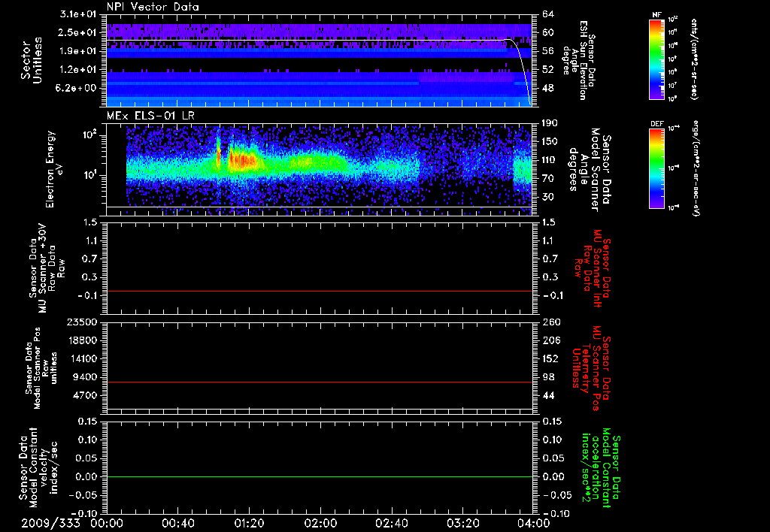
Task: Click the 1.9e+01 sector tick label
Action: coord(78,51)
